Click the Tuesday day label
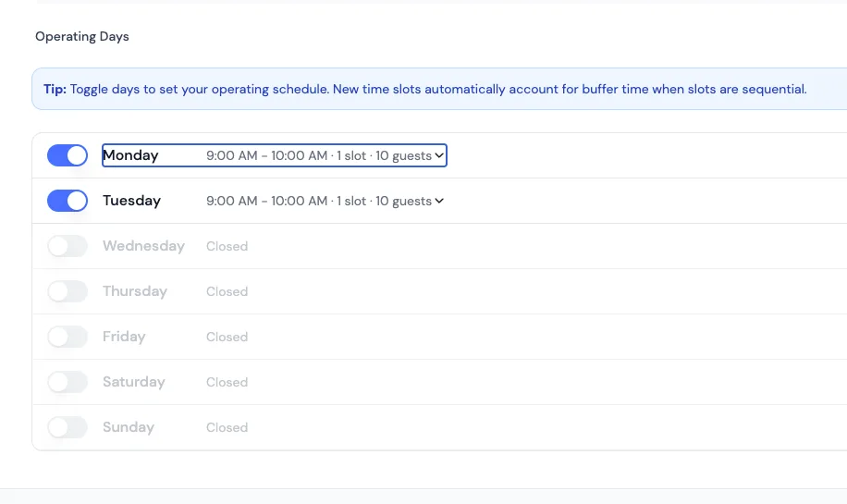This screenshot has height=504, width=847. (131, 201)
